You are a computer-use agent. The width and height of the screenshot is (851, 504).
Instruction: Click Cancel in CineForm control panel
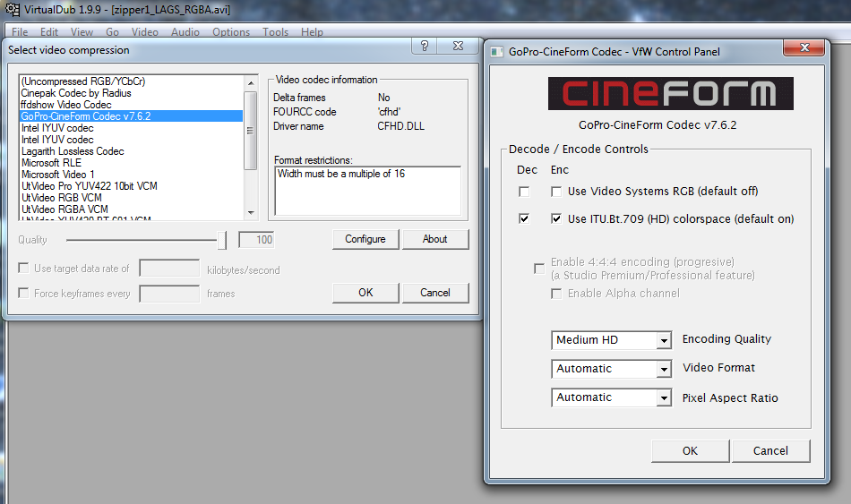(770, 451)
